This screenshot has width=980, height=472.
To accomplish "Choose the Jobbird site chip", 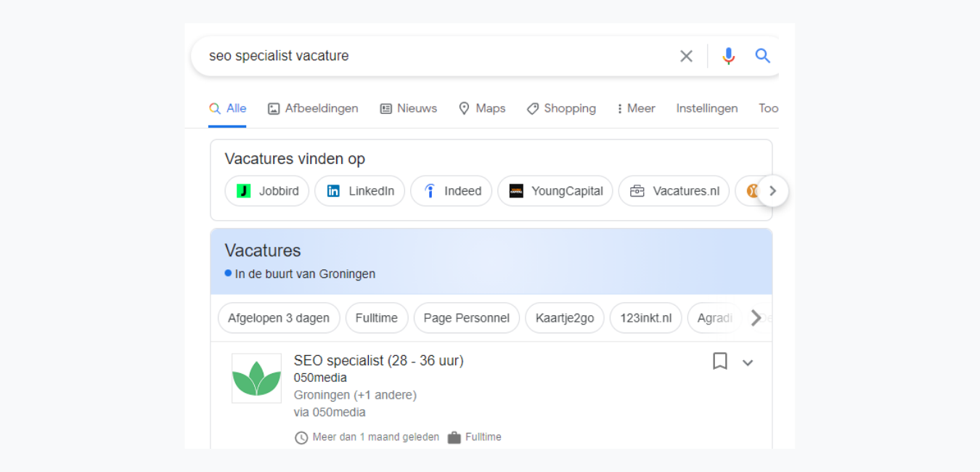I will coord(267,191).
